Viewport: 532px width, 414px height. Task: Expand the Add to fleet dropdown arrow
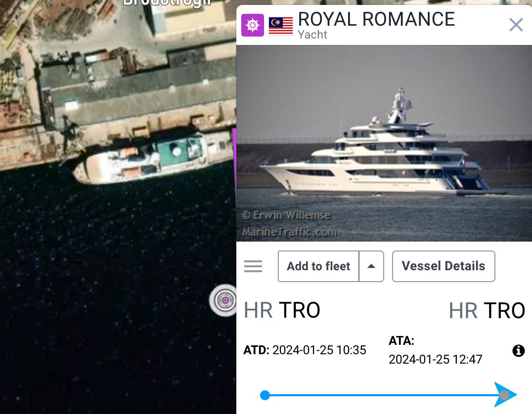pyautogui.click(x=371, y=266)
